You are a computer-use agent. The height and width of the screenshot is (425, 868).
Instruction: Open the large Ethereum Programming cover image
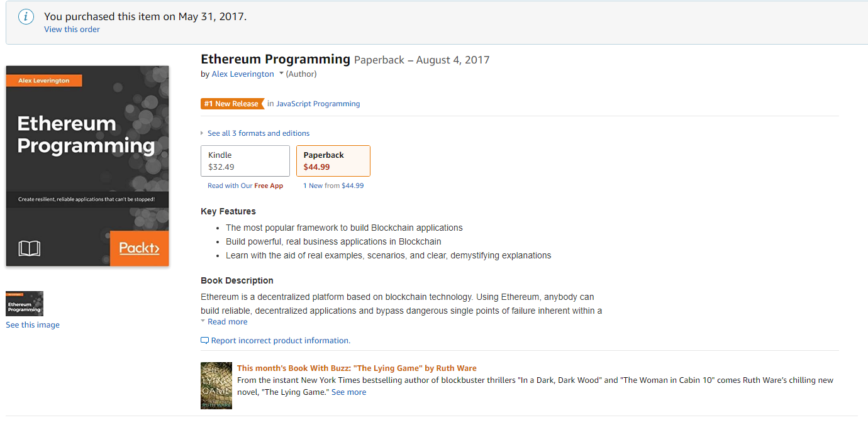point(87,166)
